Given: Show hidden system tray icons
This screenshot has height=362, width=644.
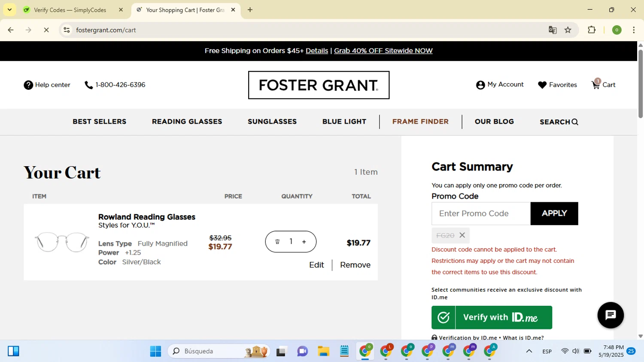Looking at the screenshot, I should (529, 351).
